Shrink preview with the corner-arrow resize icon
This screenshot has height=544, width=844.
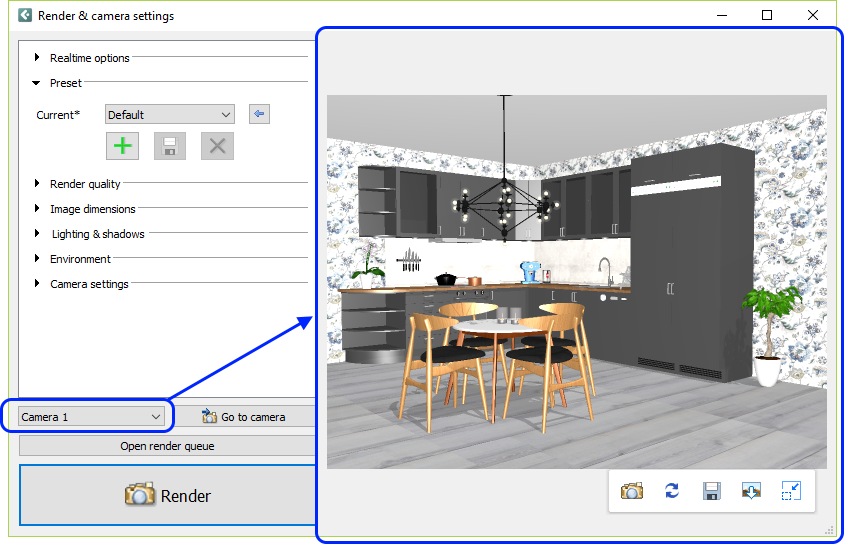[791, 491]
